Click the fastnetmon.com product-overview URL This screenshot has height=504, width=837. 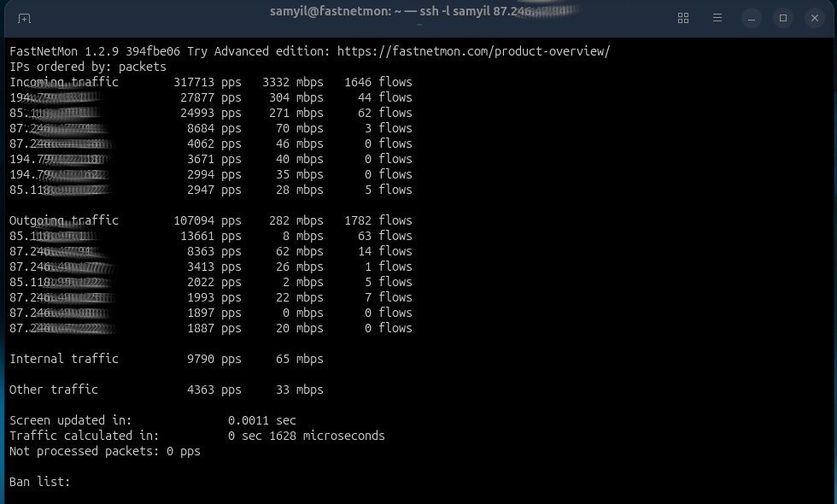pyautogui.click(x=473, y=51)
